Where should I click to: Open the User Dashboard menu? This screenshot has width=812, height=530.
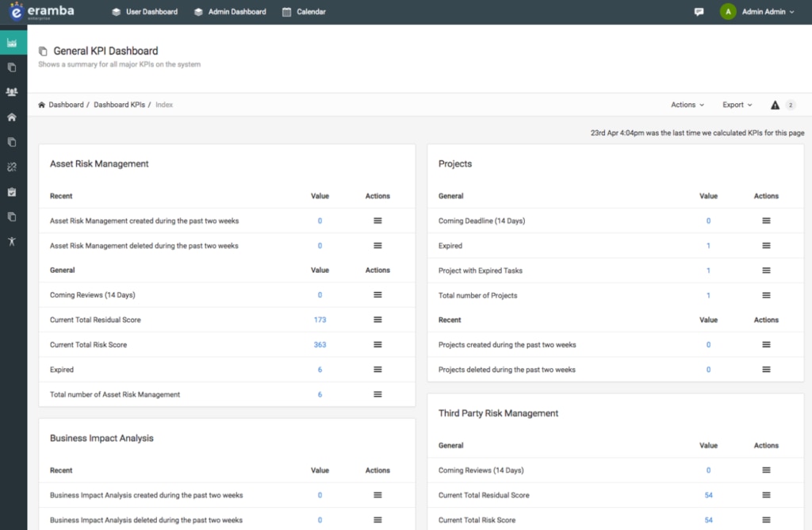click(144, 11)
